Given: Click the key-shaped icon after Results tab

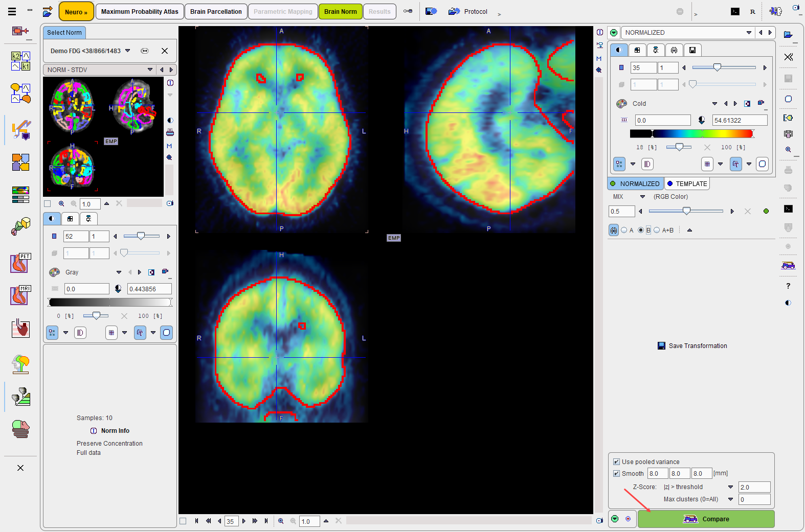Looking at the screenshot, I should (x=408, y=11).
